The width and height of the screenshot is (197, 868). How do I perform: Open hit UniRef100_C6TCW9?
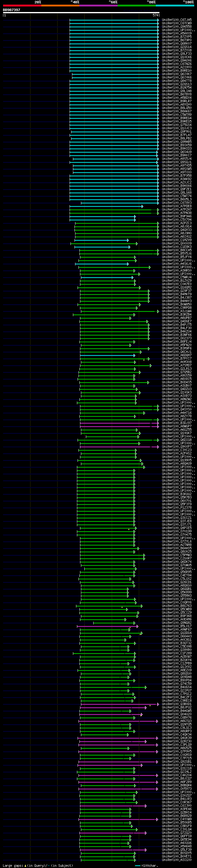(176, 23)
